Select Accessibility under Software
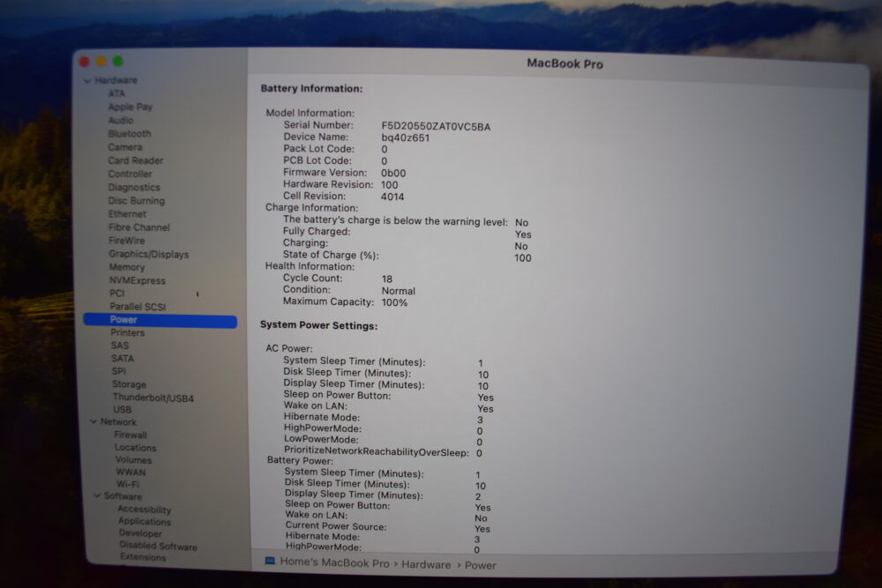Screen dimensions: 882x588 click(x=145, y=510)
